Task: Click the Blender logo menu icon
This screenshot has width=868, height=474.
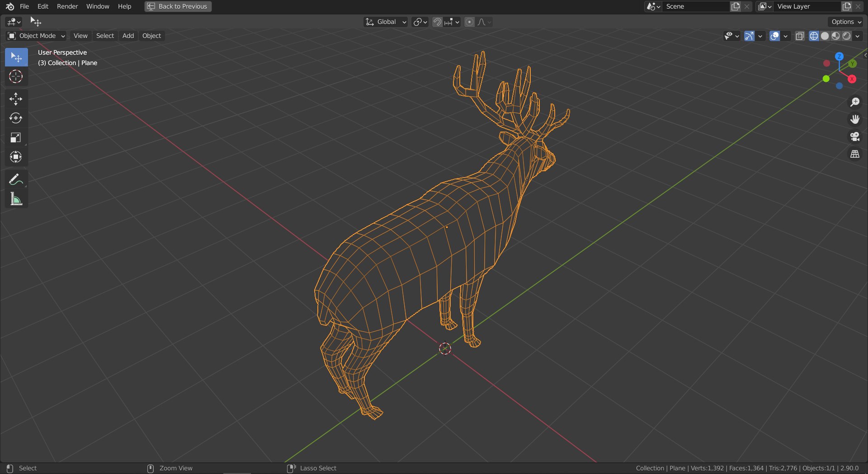Action: pos(10,6)
